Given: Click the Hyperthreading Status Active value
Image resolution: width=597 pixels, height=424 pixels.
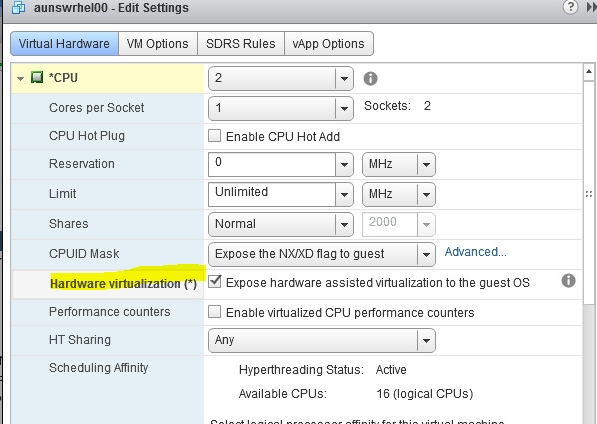Looking at the screenshot, I should click(x=391, y=370).
